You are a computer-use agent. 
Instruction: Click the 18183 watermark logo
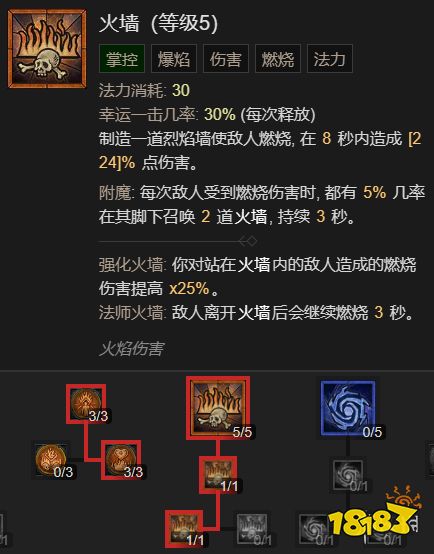pyautogui.click(x=375, y=512)
